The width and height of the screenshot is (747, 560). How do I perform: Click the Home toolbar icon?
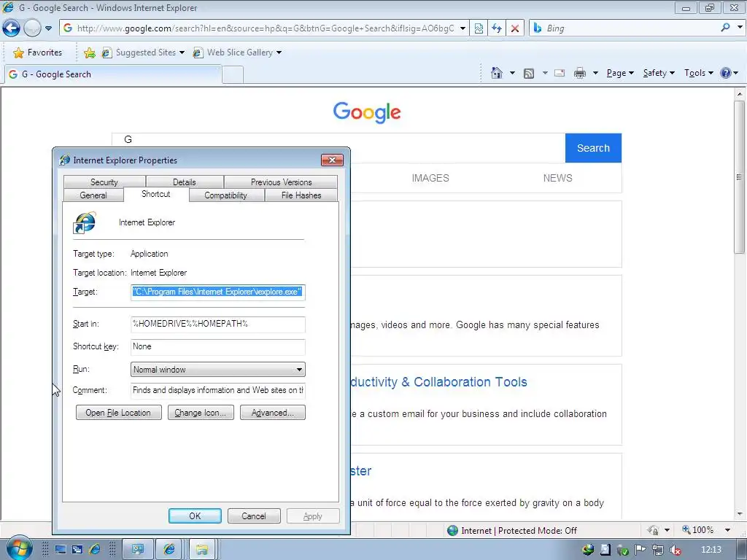496,73
